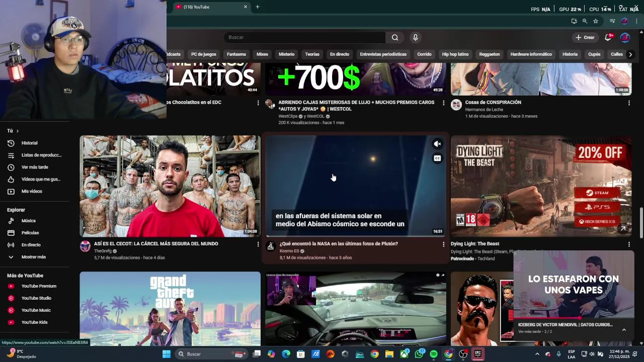Select the Hardware informático chip
This screenshot has height=362, width=644.
[x=531, y=54]
